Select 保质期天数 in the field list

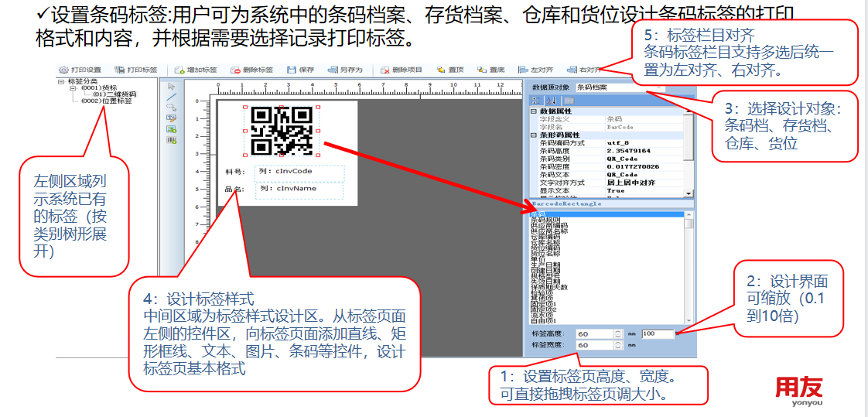click(x=548, y=287)
